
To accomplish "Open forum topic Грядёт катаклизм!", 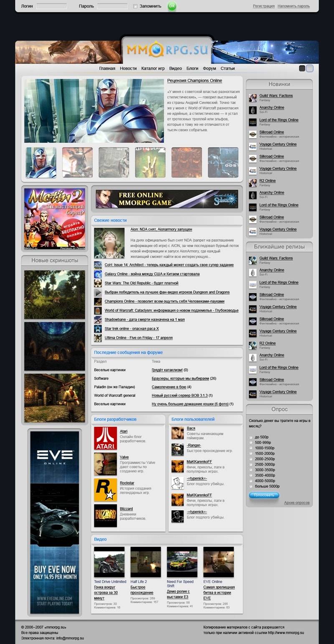I will (x=167, y=370).
